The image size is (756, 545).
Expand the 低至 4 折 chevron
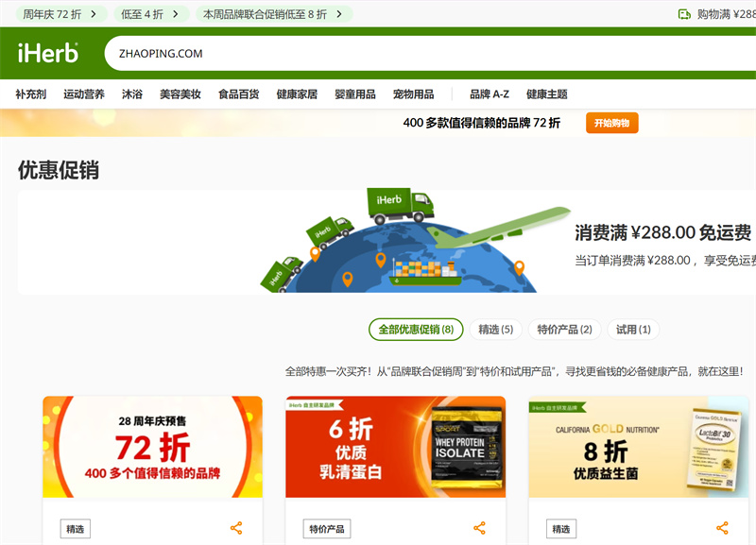coord(176,14)
